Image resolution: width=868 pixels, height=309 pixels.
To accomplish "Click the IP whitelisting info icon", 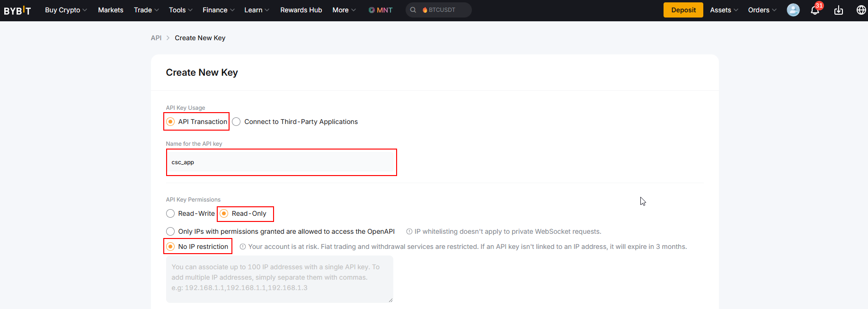I will [409, 231].
